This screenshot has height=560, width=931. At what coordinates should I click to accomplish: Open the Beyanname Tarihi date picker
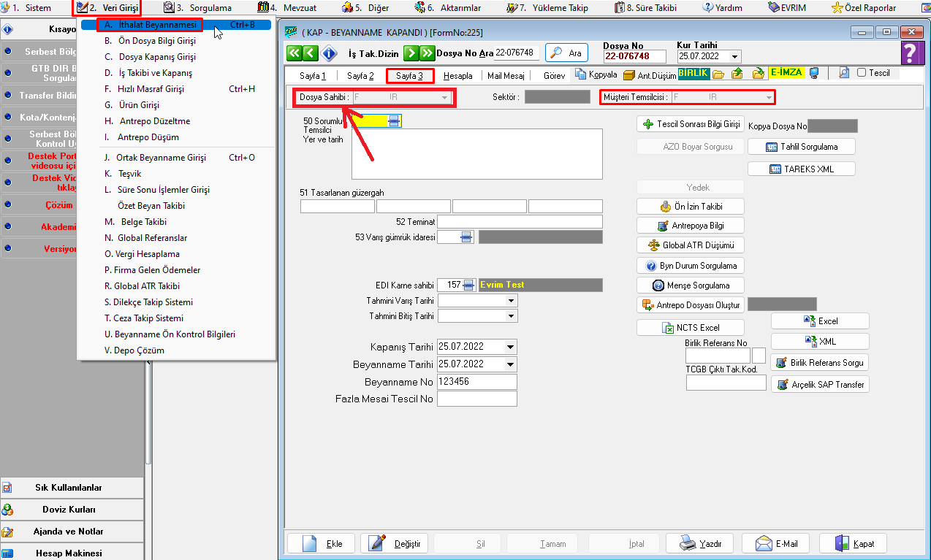click(x=510, y=364)
